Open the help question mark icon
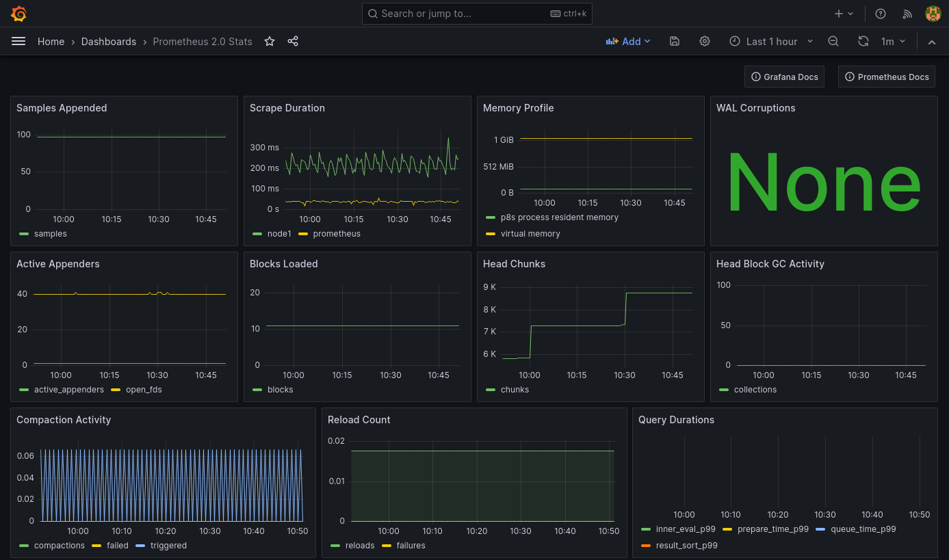 point(881,14)
